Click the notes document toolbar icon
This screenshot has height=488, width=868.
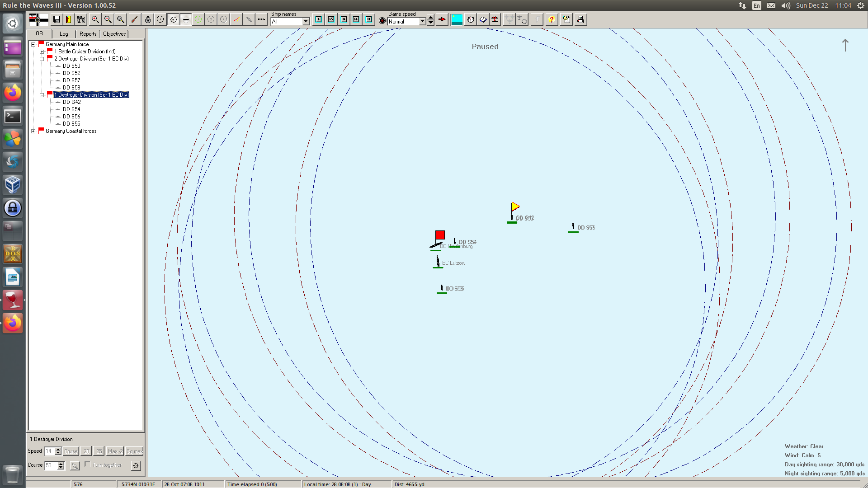point(567,19)
